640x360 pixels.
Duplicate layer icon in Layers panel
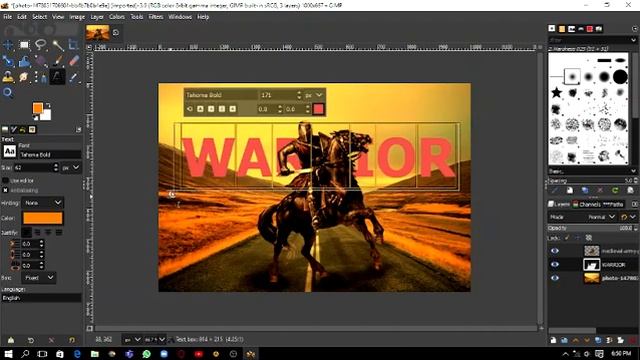pos(598,340)
